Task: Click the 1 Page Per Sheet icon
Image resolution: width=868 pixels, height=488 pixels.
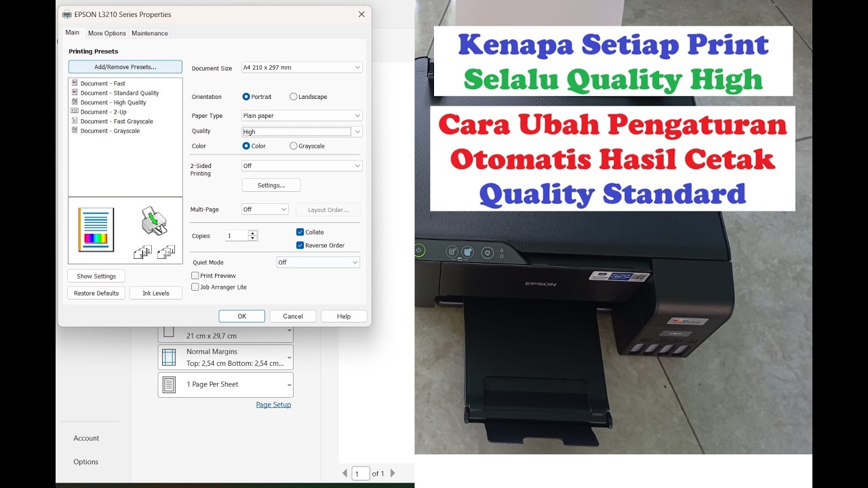Action: coord(169,384)
